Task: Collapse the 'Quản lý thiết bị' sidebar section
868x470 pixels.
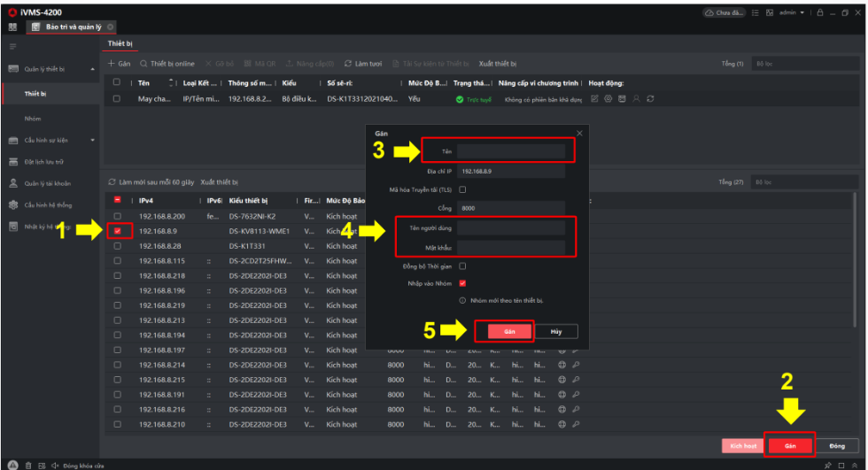Action: [93, 69]
